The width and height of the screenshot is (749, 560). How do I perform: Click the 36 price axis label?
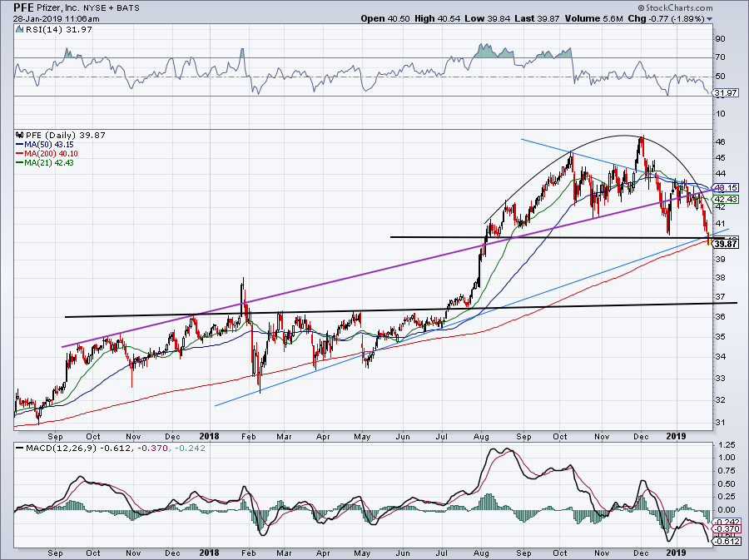(x=720, y=316)
